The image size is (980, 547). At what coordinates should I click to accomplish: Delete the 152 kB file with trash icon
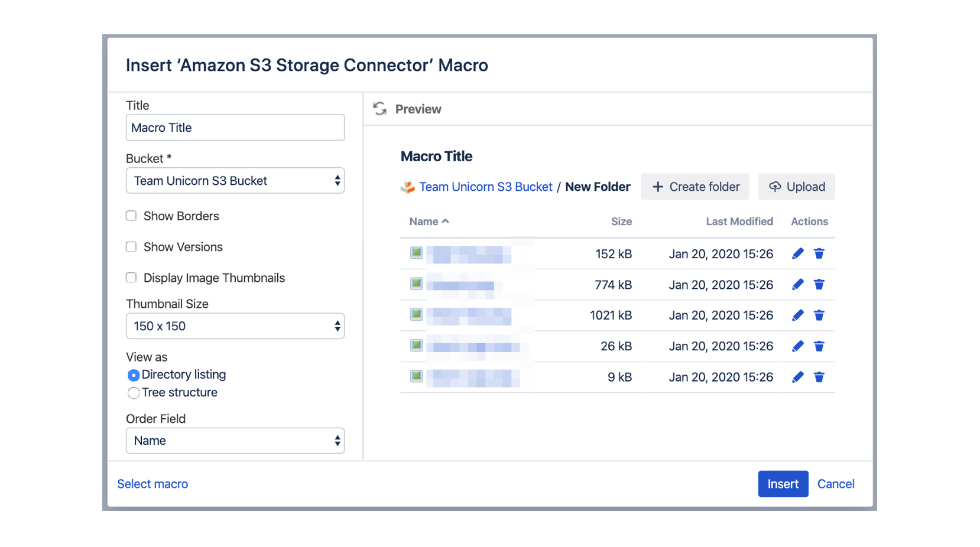pyautogui.click(x=819, y=254)
